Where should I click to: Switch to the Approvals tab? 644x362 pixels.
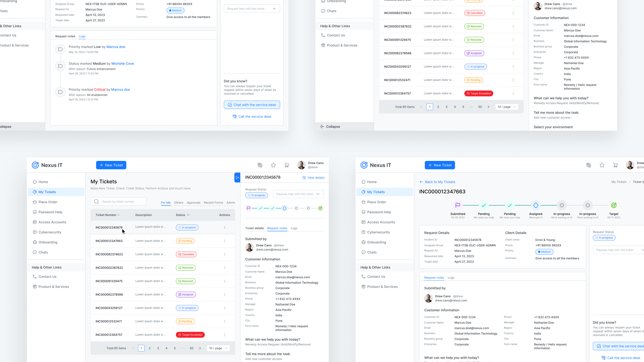click(193, 203)
